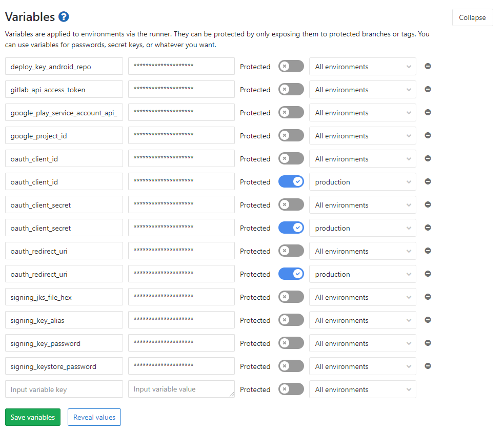Edit the google_play_service_account_api_ key field
This screenshot has height=432, width=504.
(64, 112)
